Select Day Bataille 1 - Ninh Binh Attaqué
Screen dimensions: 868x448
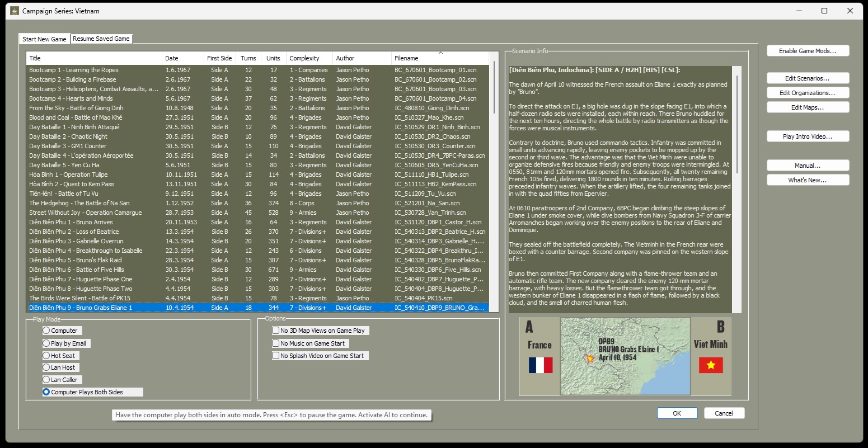(257, 128)
